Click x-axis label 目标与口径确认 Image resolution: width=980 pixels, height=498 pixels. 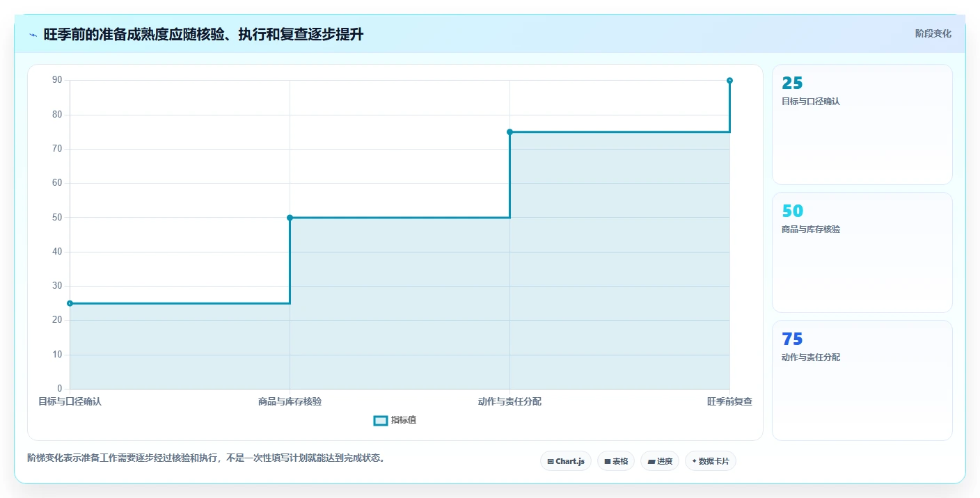[70, 401]
